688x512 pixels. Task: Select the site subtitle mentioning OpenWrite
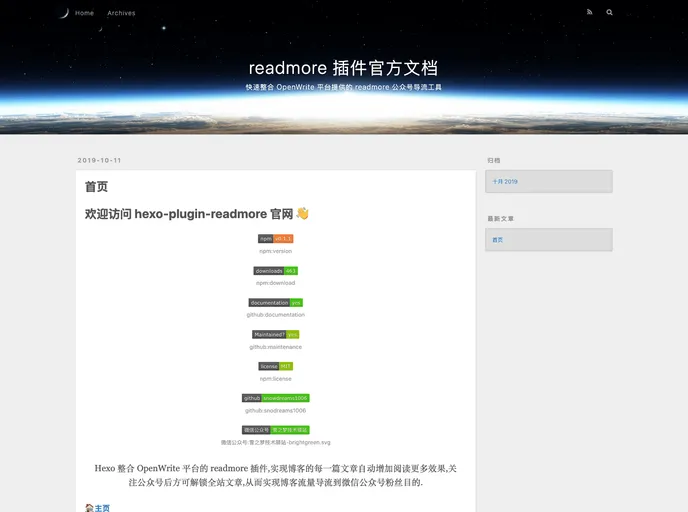pyautogui.click(x=344, y=87)
